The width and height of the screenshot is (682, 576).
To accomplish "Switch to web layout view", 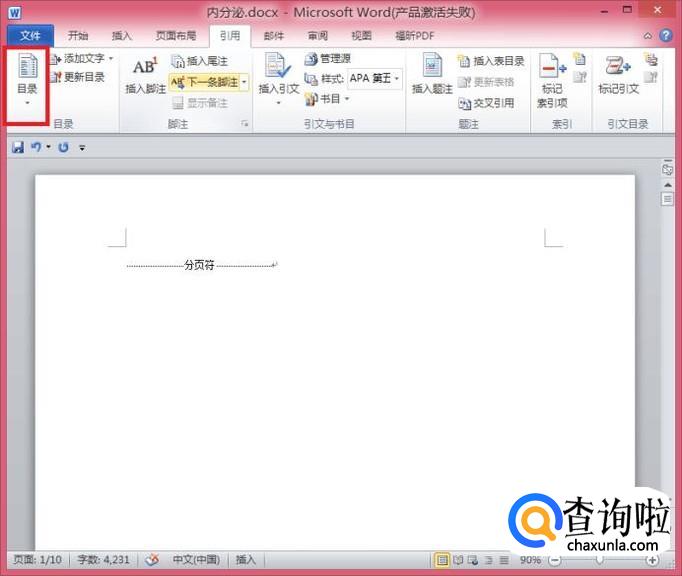I will (x=473, y=560).
